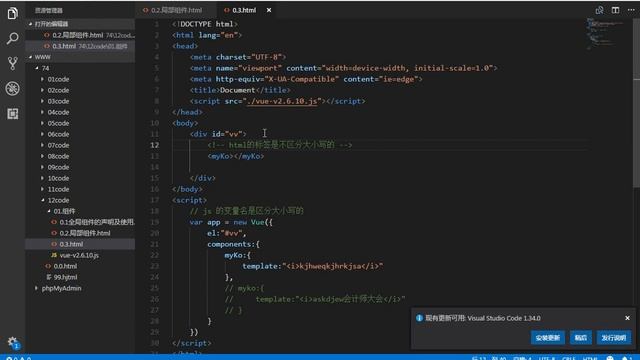This screenshot has height=360, width=640.
Task: Open the Manage gear menu
Action: (12, 342)
